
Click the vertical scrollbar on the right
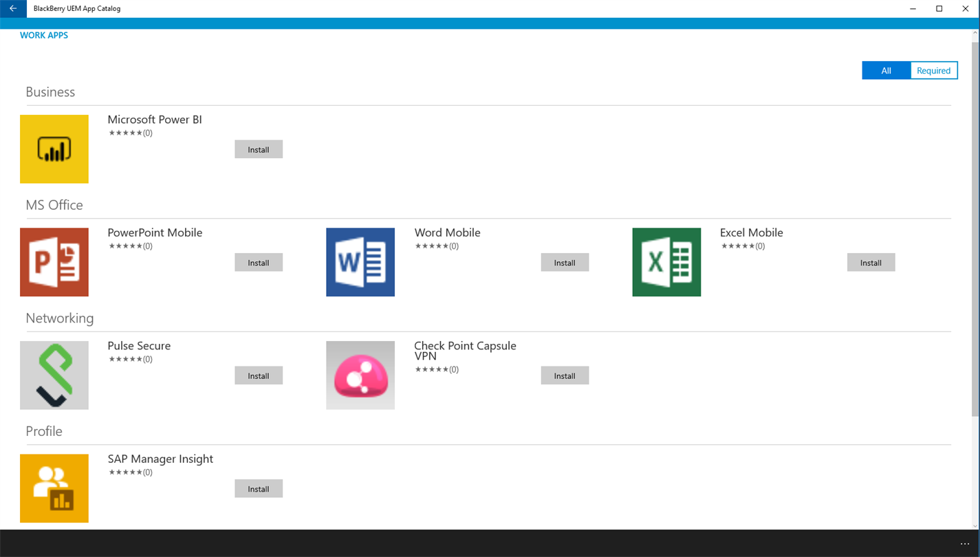click(975, 227)
